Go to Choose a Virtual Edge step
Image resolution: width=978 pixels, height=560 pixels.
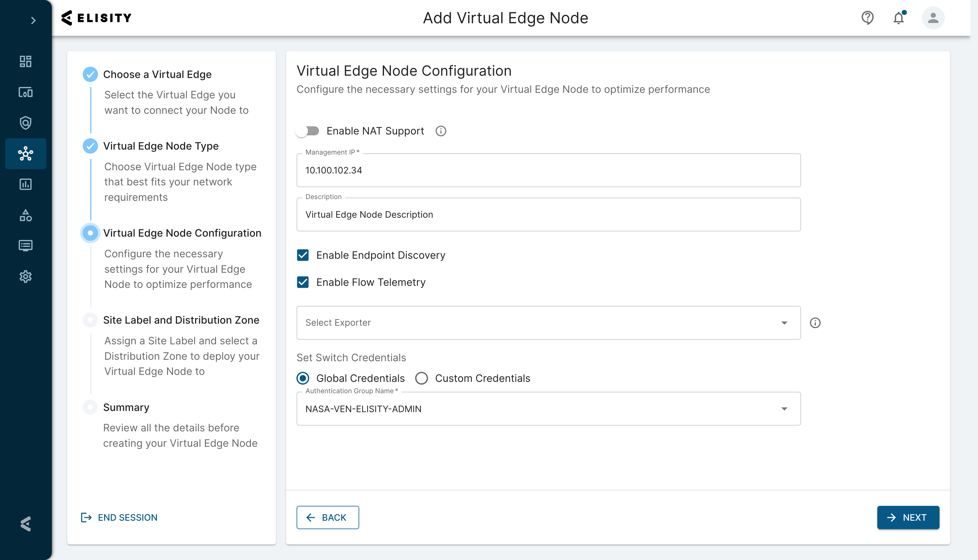(x=157, y=74)
